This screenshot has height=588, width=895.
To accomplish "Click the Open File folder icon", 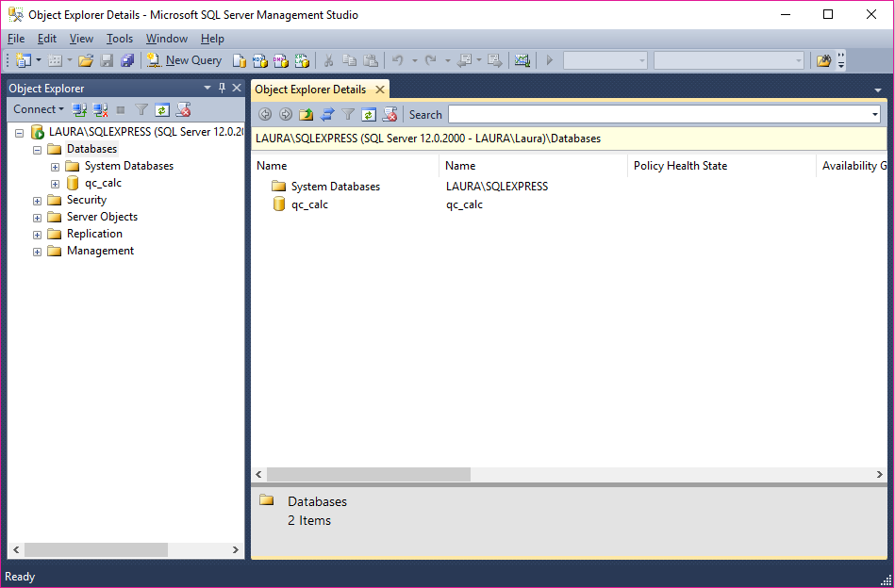I will (x=86, y=60).
